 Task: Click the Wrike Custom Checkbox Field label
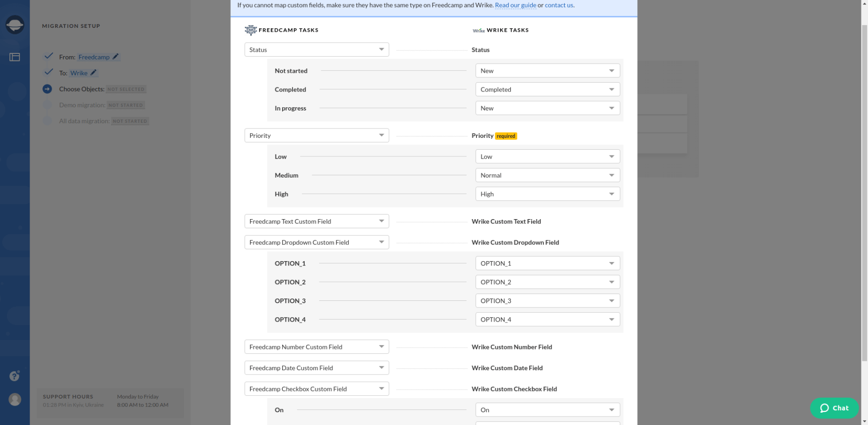[514, 389]
